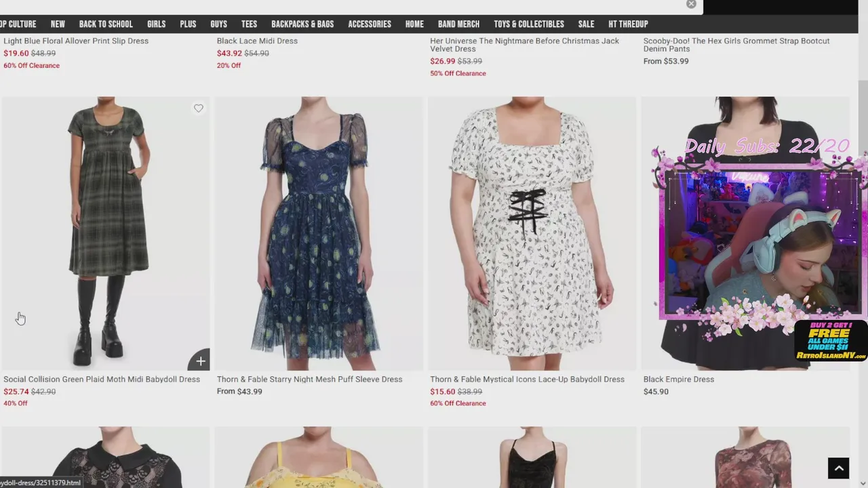Open the Sale menu
This screenshot has height=488, width=868.
click(x=586, y=24)
